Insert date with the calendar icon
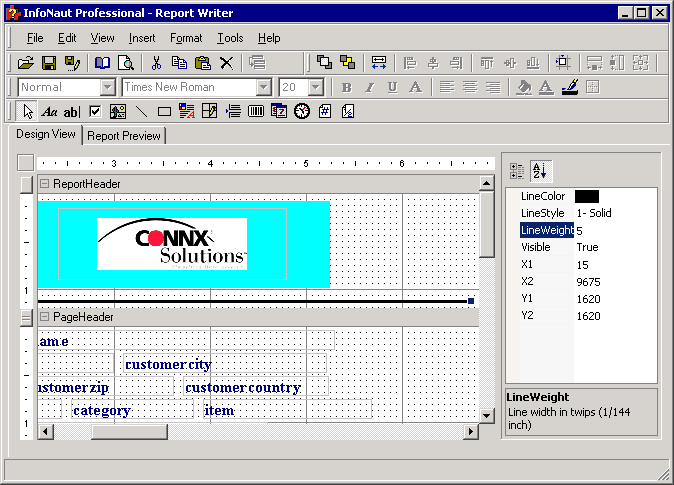Screen dimensions: 674x485 coord(279,112)
